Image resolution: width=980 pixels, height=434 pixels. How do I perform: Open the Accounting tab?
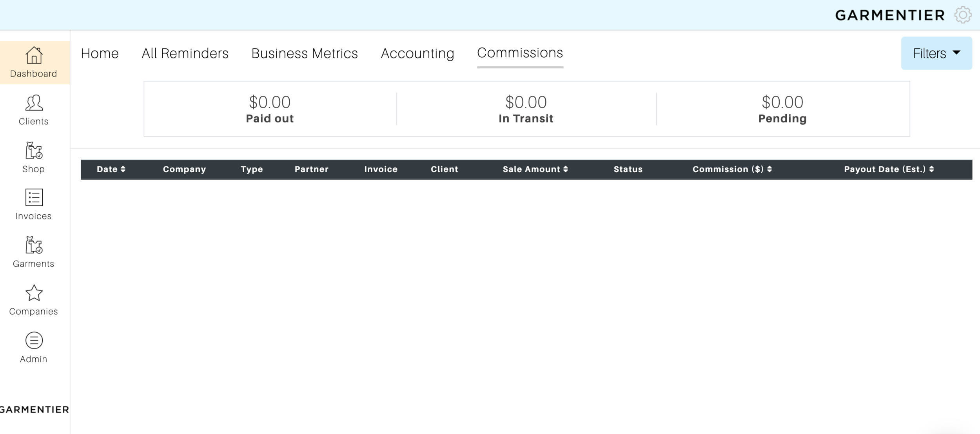[417, 53]
